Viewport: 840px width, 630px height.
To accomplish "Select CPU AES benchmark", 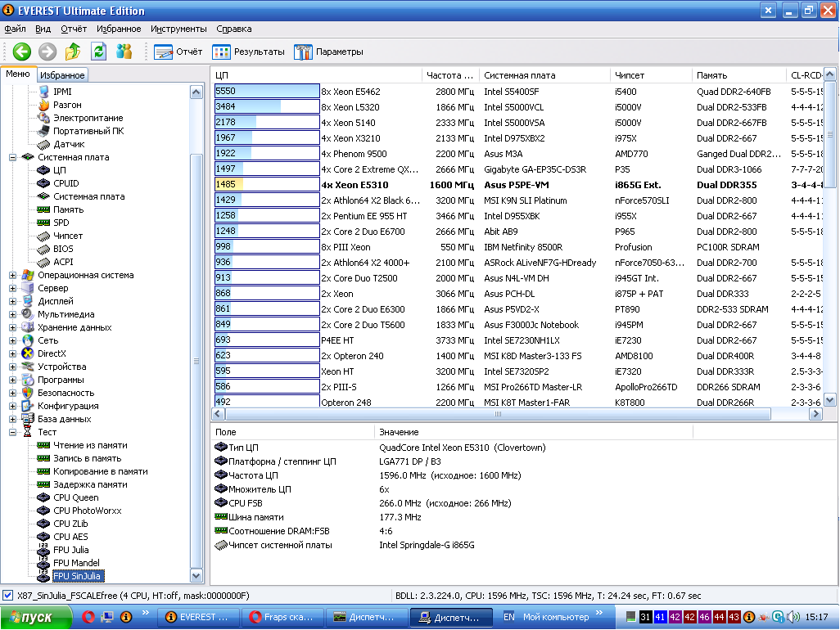I will (70, 537).
